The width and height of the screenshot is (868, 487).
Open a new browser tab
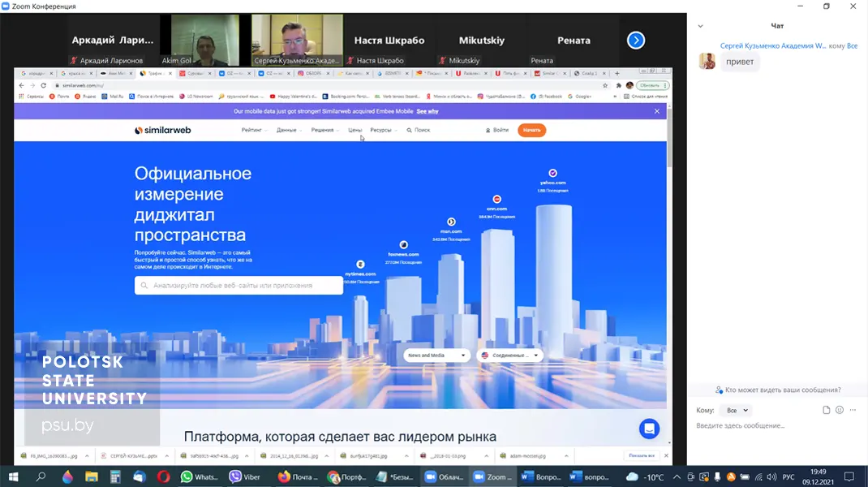(x=617, y=73)
